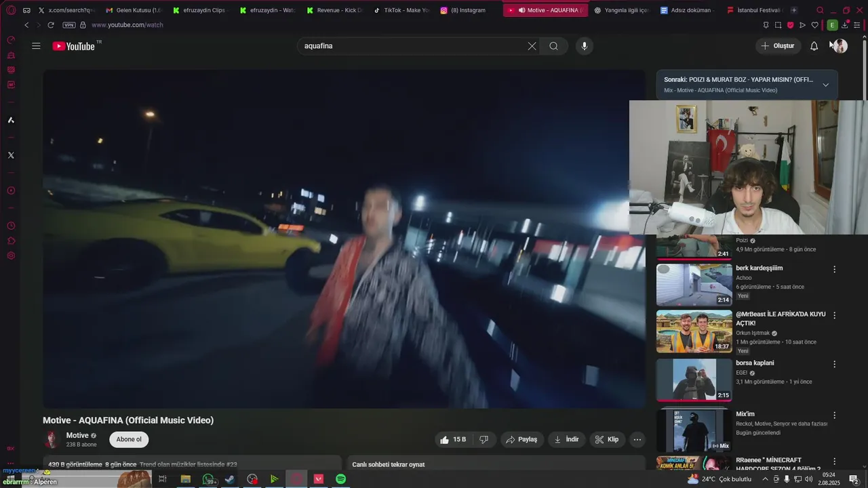Play the berk kardeşşiiim thumbnail
This screenshot has height=488, width=868.
point(694,284)
